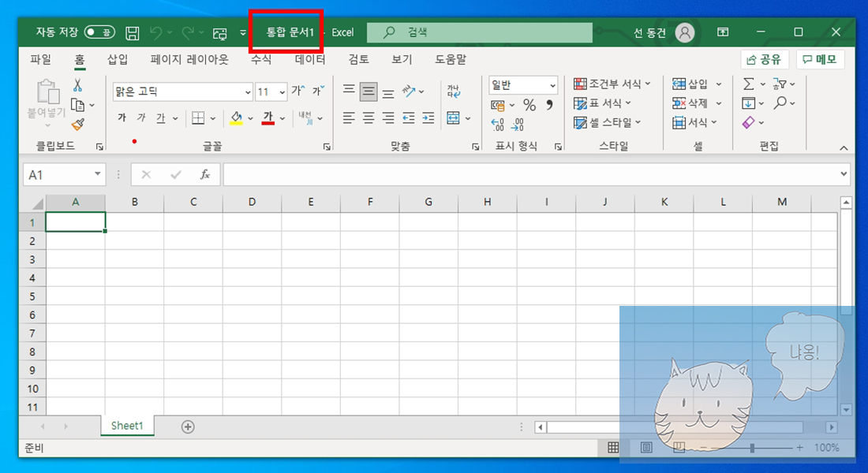Switch to the 삽입 (Insert) tab
This screenshot has height=473, width=868.
tap(118, 59)
